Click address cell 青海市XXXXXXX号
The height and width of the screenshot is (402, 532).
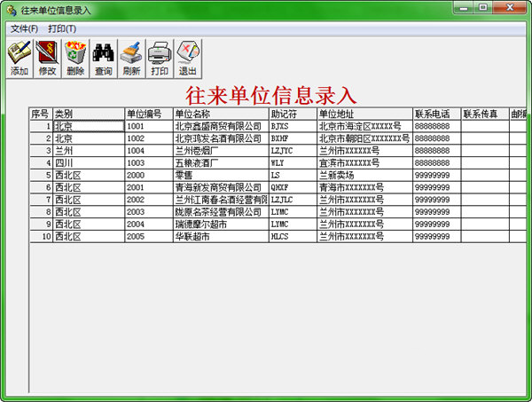(364, 187)
